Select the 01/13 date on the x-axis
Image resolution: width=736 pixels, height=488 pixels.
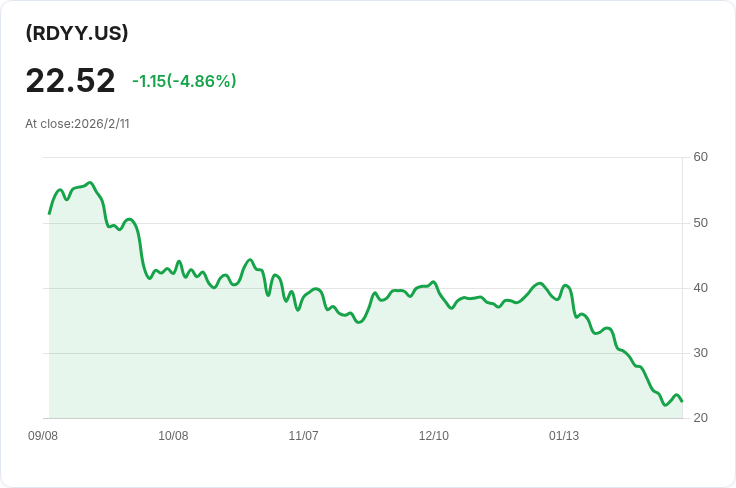point(564,436)
